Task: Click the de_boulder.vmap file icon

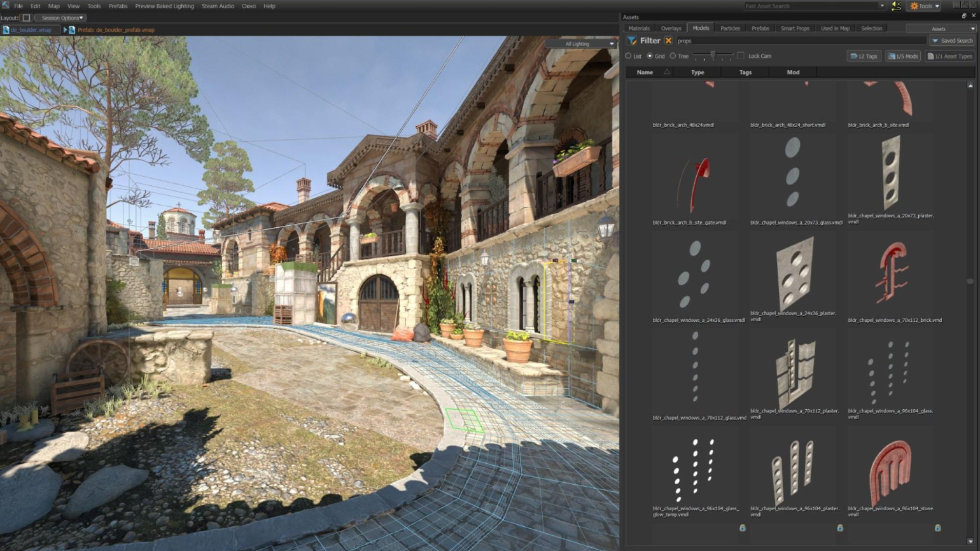Action: (6, 30)
